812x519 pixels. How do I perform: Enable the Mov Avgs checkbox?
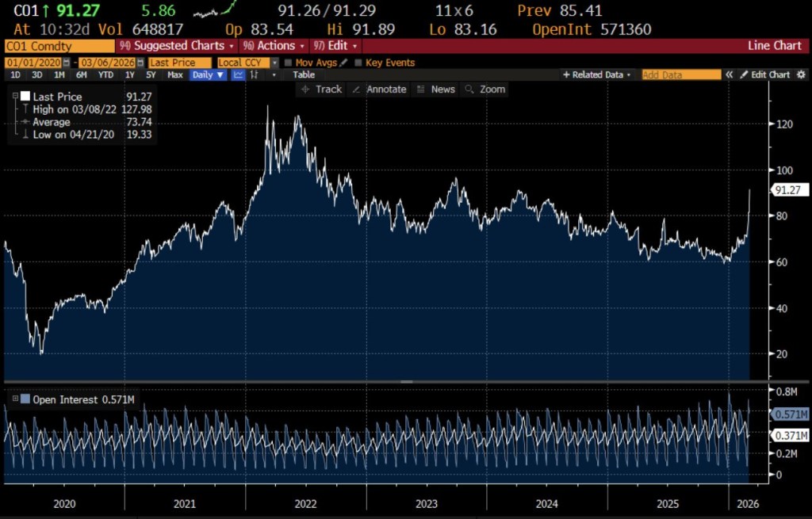pos(288,63)
